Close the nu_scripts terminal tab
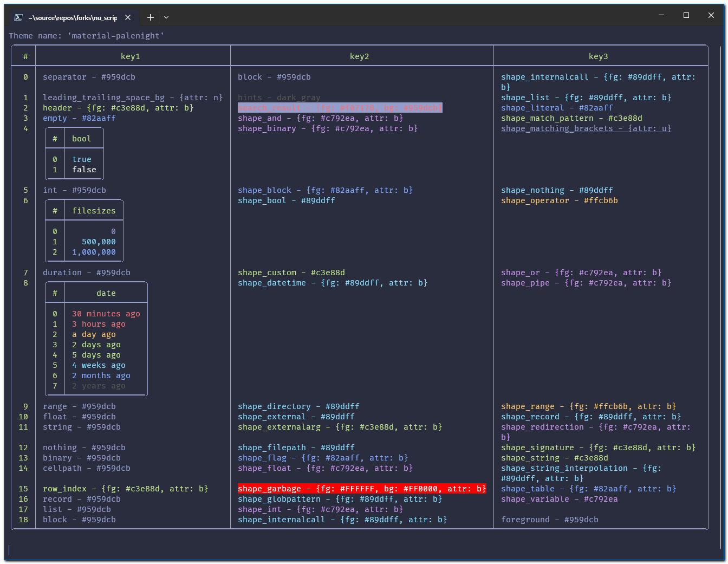The width and height of the screenshot is (728, 564). (128, 17)
